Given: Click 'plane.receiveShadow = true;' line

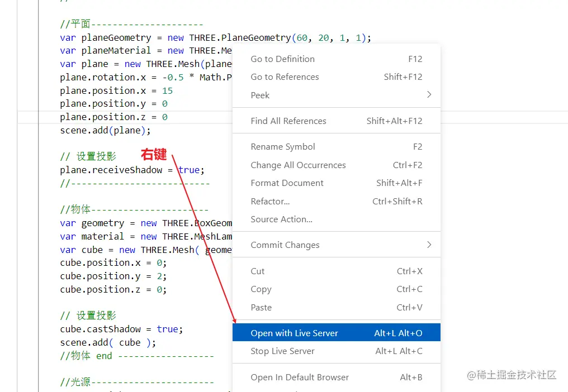Looking at the screenshot, I should (x=132, y=170).
